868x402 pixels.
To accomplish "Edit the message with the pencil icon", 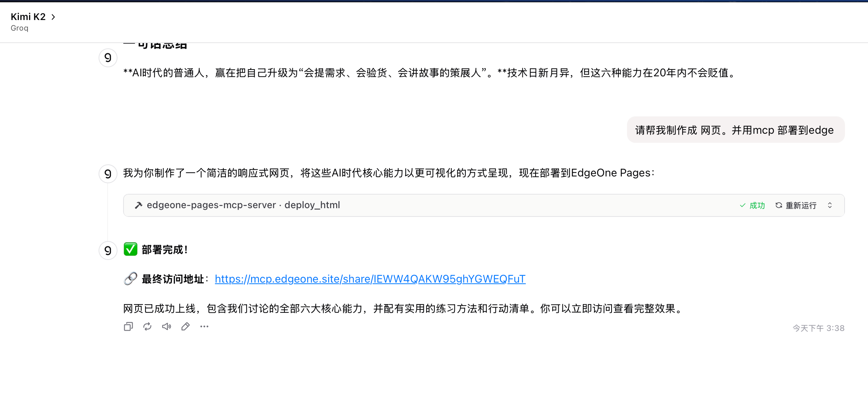I will pyautogui.click(x=185, y=326).
